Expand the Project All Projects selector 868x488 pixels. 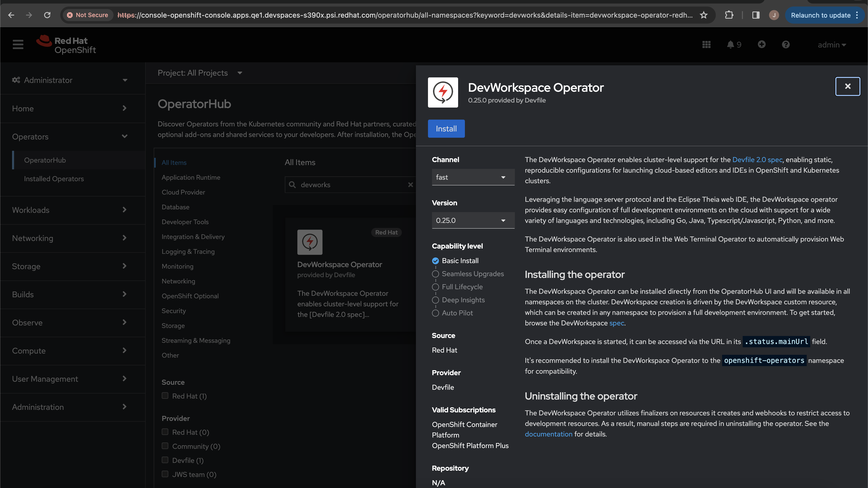tap(200, 73)
